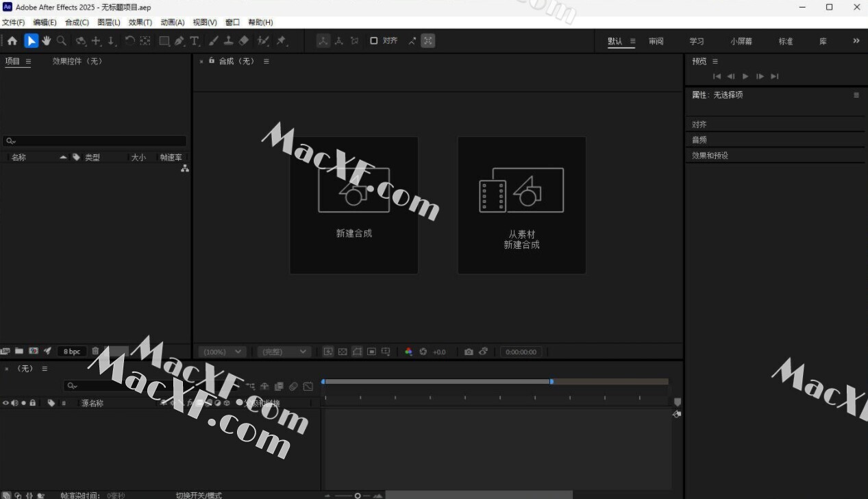The width and height of the screenshot is (868, 499).
Task: Click the new composition icon in Project panel
Action: 34,352
